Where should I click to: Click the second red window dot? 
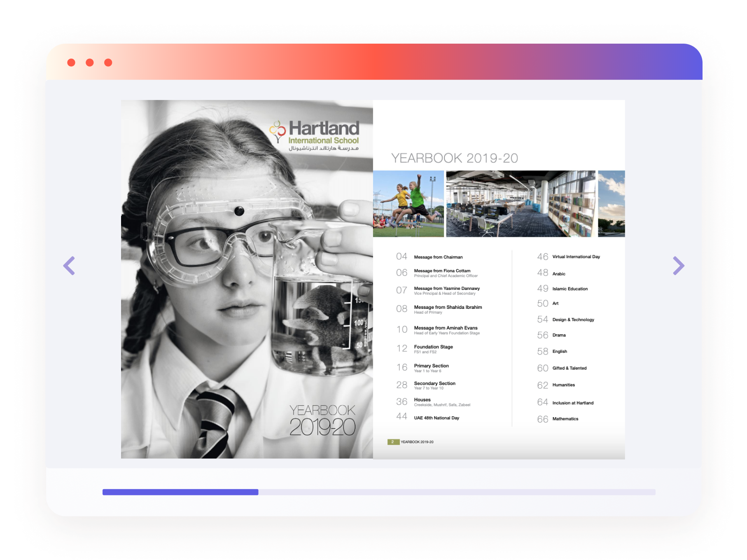[90, 63]
